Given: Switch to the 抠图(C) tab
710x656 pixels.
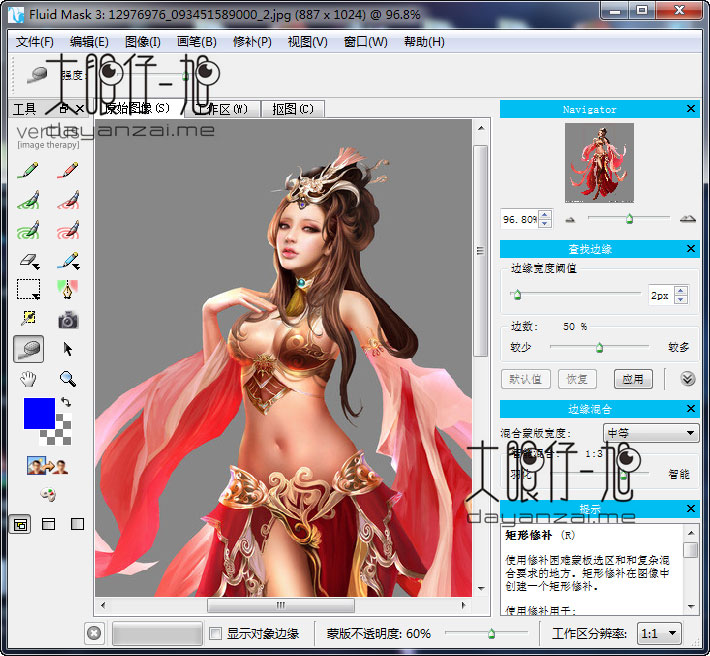Looking at the screenshot, I should click(293, 109).
